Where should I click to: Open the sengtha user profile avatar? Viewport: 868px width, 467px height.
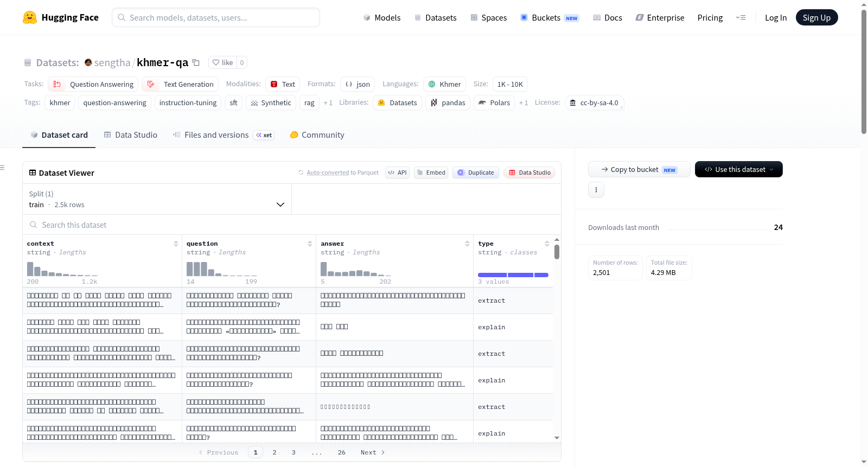click(x=88, y=62)
